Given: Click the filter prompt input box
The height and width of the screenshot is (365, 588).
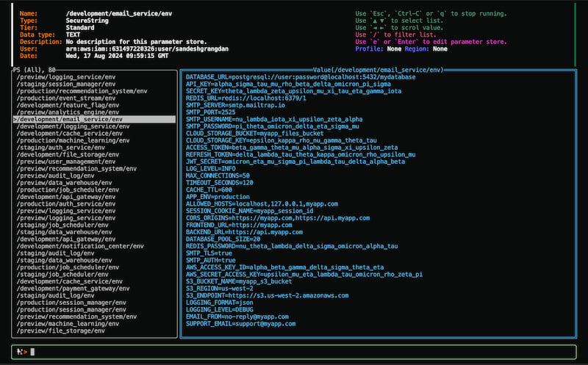Looking at the screenshot, I should pos(293,352).
